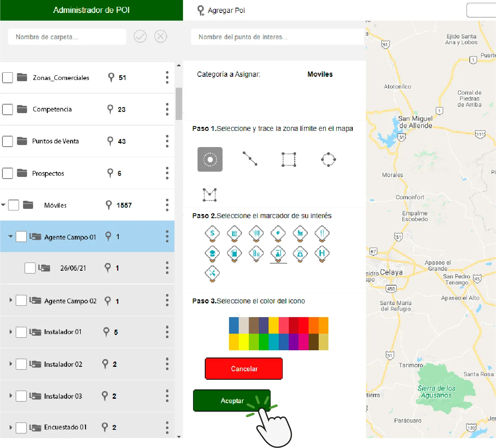Screen dimensions: 496x448
Task: Enable the Puntos de Venta checkbox
Action: (x=8, y=141)
